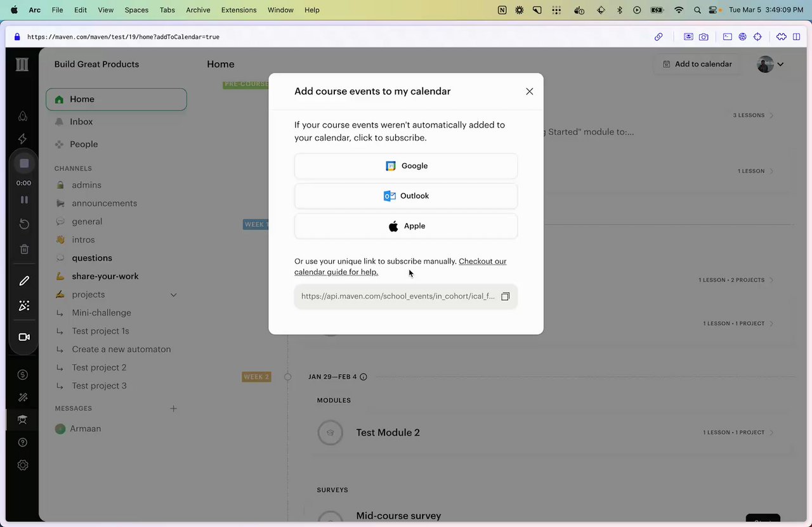Viewport: 812px width, 527px height.
Task: Click the Add to calendar button
Action: (x=697, y=64)
